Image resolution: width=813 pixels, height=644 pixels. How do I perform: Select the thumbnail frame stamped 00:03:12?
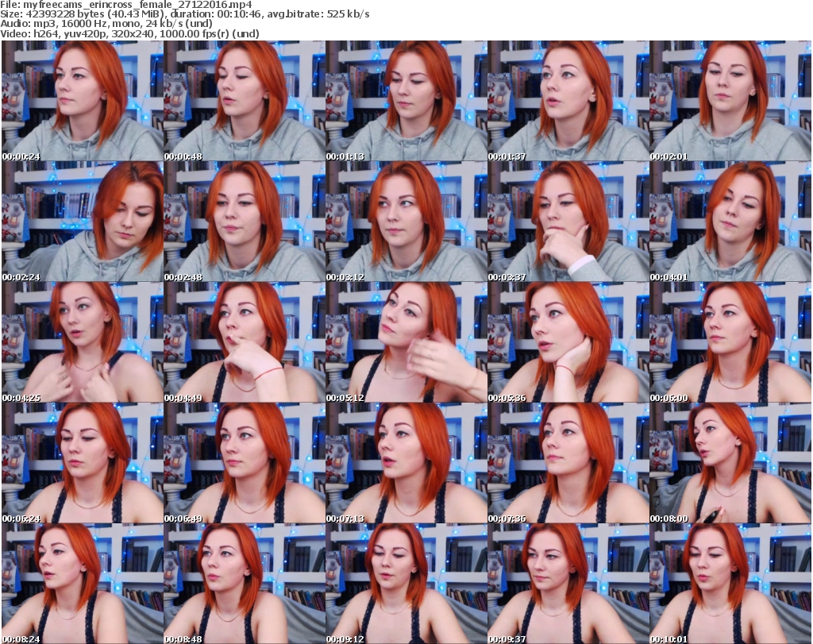click(x=406, y=222)
